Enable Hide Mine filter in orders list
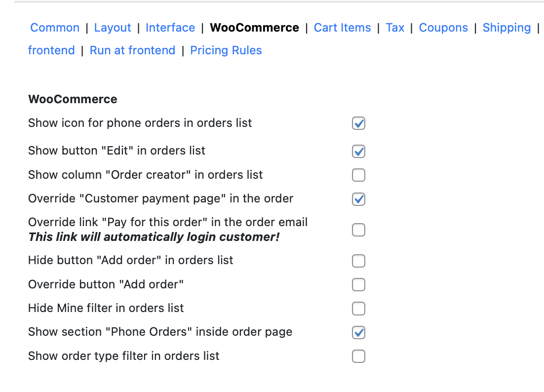The image size is (544, 392). 358,309
